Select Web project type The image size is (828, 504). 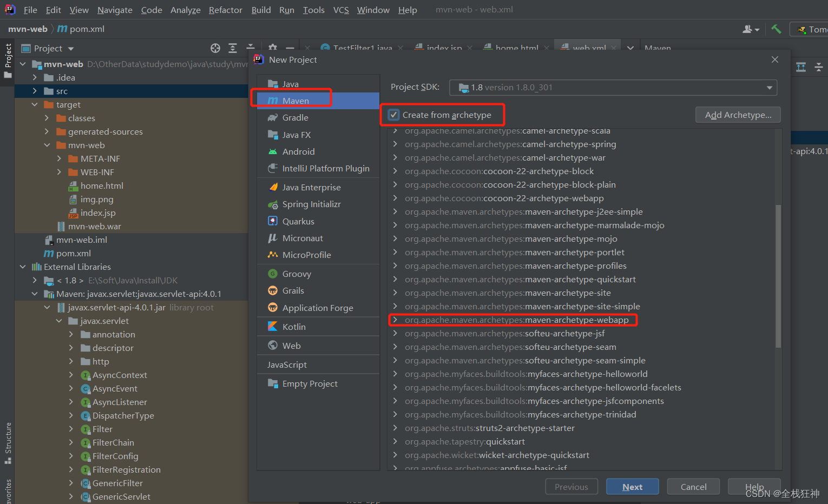point(318,346)
